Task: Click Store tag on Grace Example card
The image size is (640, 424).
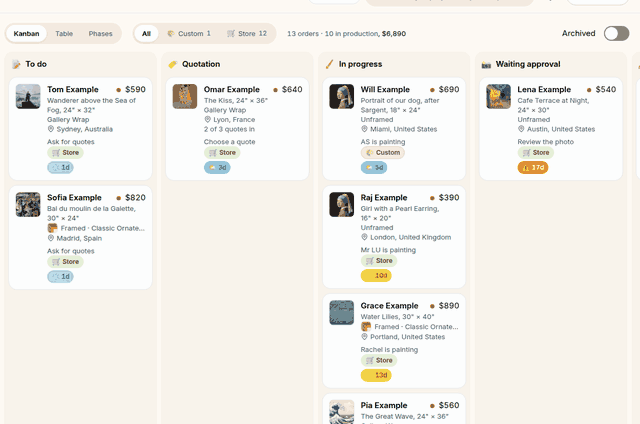Action: pos(379,360)
